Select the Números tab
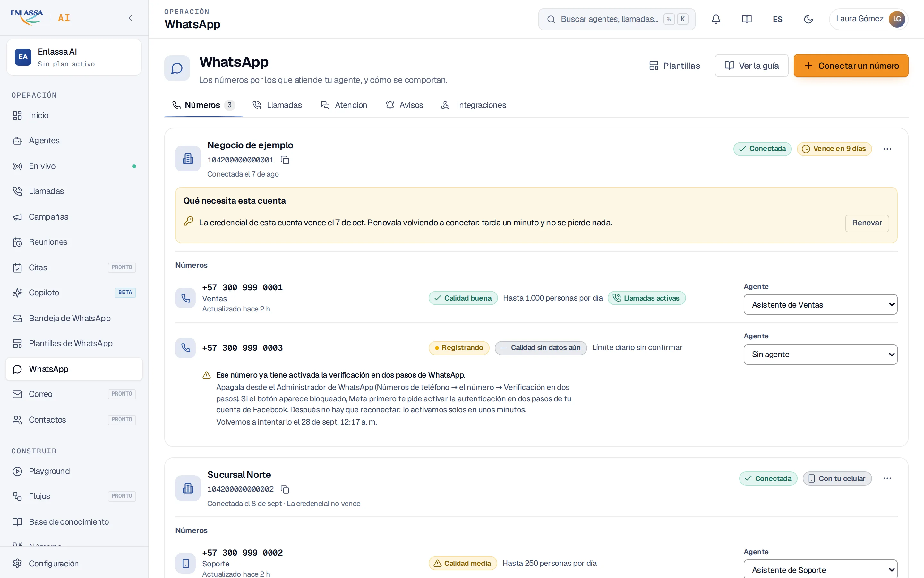Viewport: 924px width, 578px height. pyautogui.click(x=203, y=105)
